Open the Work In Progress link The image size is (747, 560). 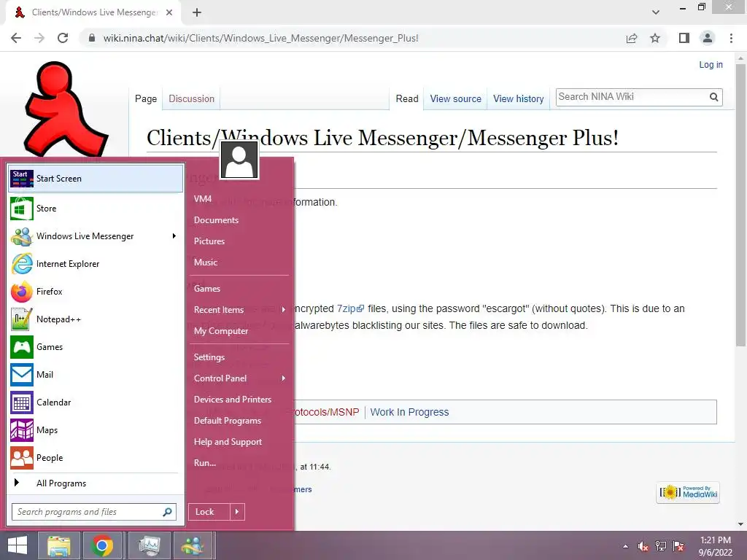pyautogui.click(x=409, y=413)
